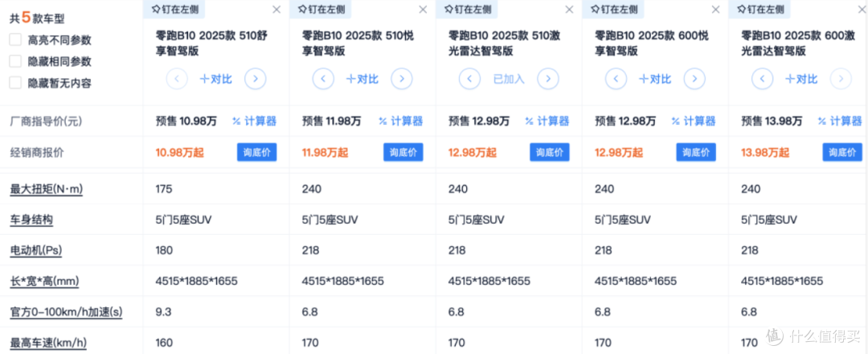Add 600激光雷达智驾版 to comparison via +对比
The image size is (868, 354).
tap(801, 79)
